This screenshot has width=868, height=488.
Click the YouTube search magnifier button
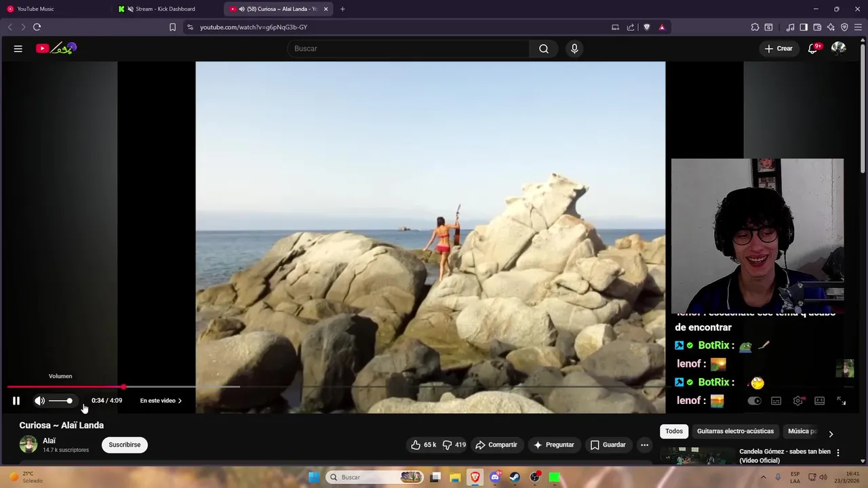(x=544, y=49)
